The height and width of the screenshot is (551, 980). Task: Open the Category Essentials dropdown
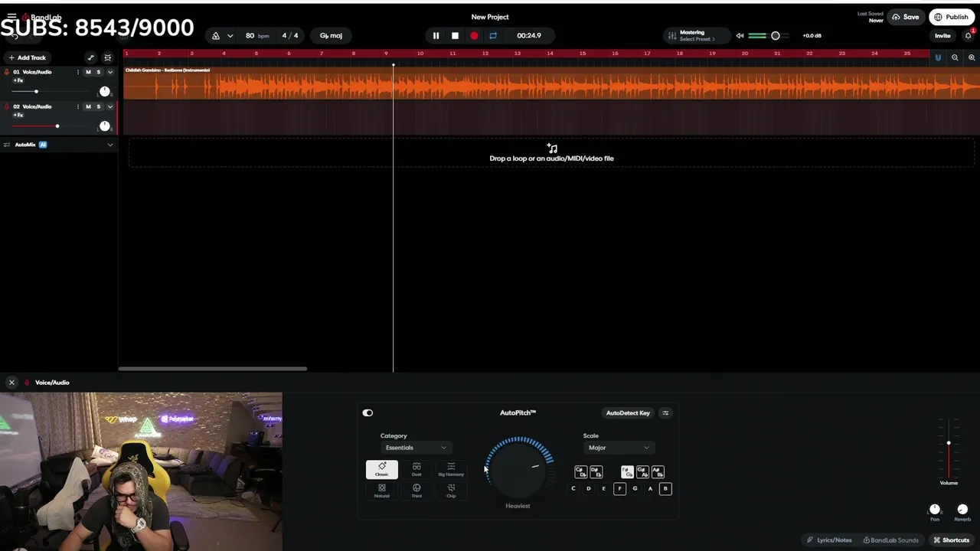coord(416,448)
